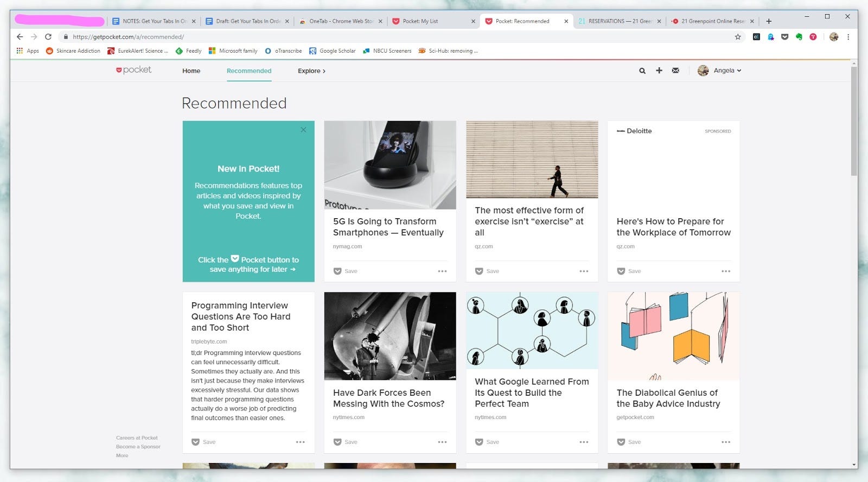Screen dimensions: 868x482
Task: Save the Baby Advice Industry article
Action: click(x=629, y=442)
